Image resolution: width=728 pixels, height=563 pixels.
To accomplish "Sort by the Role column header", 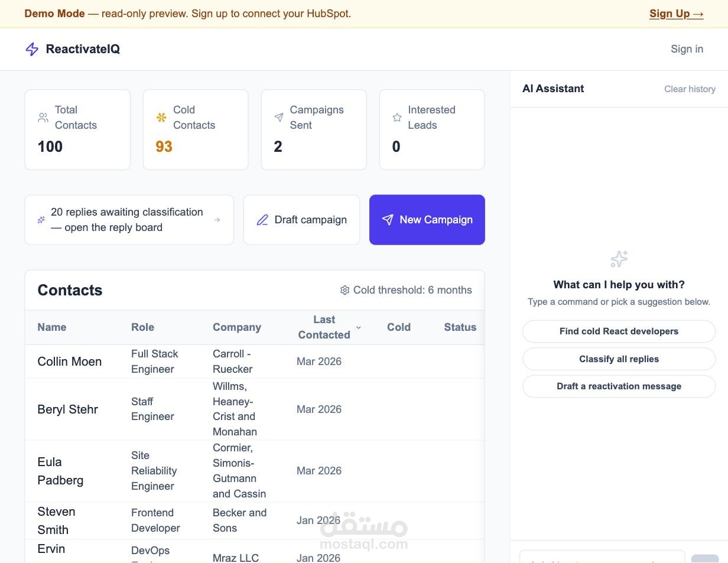I will coord(142,327).
